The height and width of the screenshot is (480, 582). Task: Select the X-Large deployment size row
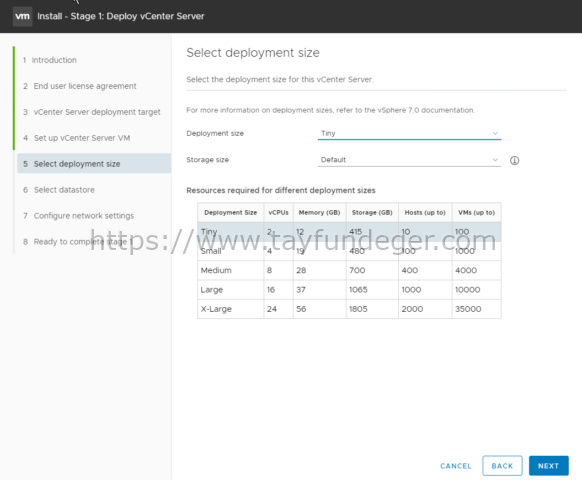click(x=349, y=309)
